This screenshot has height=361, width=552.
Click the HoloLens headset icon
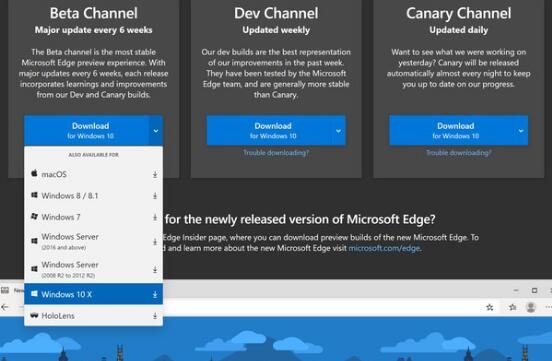[34, 315]
